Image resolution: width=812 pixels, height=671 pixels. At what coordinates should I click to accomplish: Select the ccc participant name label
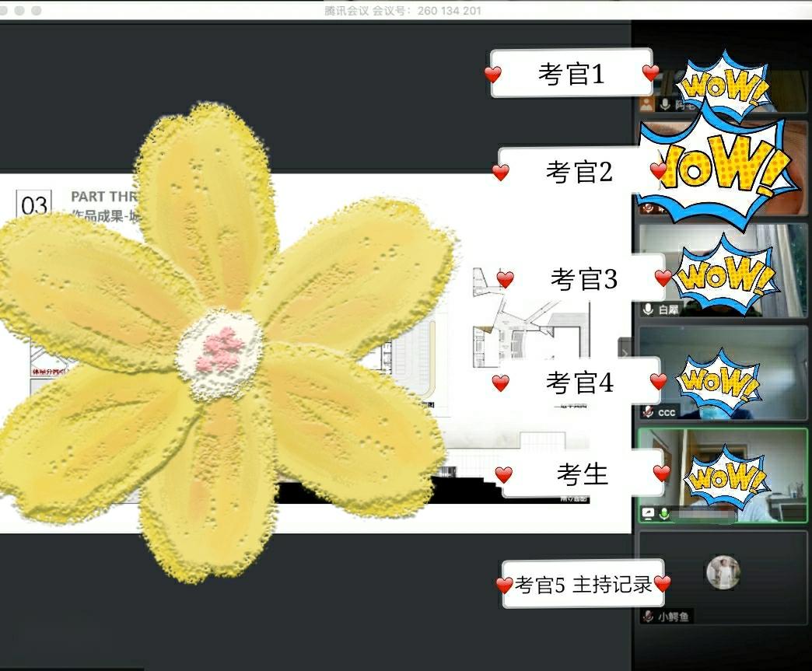[667, 413]
